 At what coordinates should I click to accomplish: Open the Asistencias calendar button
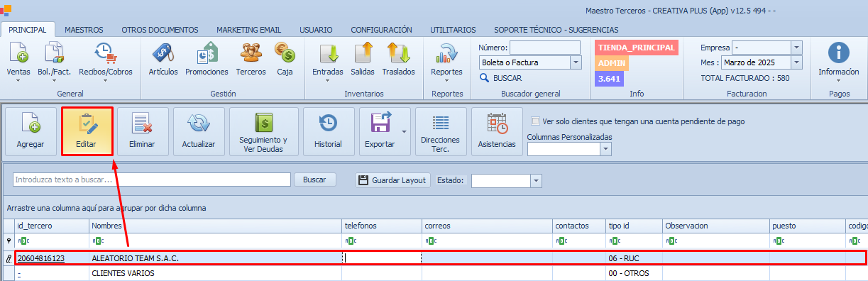[497, 131]
